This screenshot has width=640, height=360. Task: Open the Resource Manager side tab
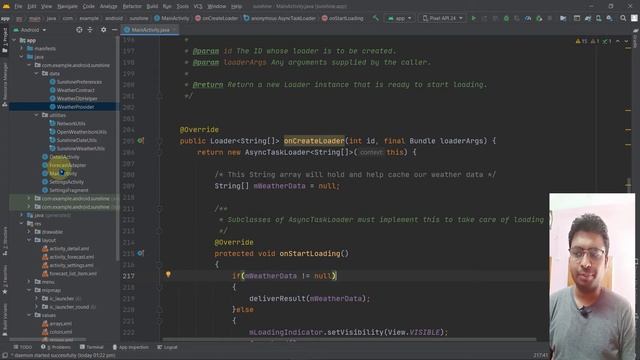5,85
